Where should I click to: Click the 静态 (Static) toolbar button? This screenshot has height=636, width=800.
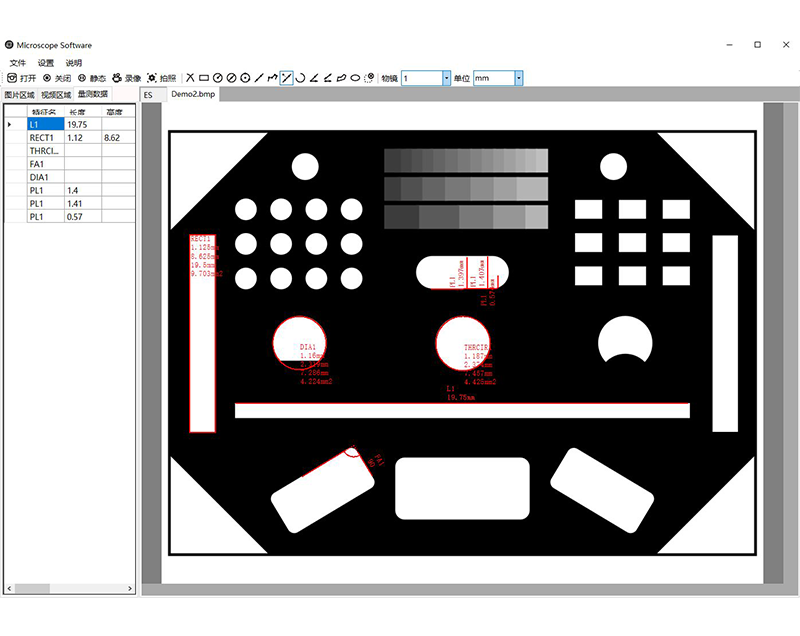pos(91,77)
